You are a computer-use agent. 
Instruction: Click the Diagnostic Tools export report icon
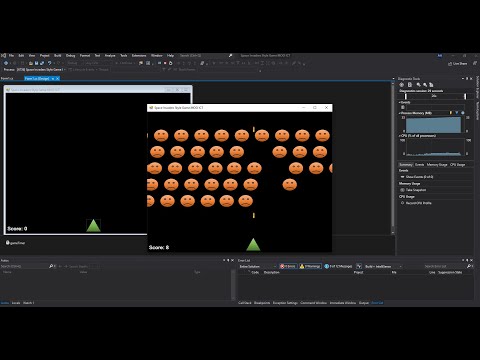point(410,85)
